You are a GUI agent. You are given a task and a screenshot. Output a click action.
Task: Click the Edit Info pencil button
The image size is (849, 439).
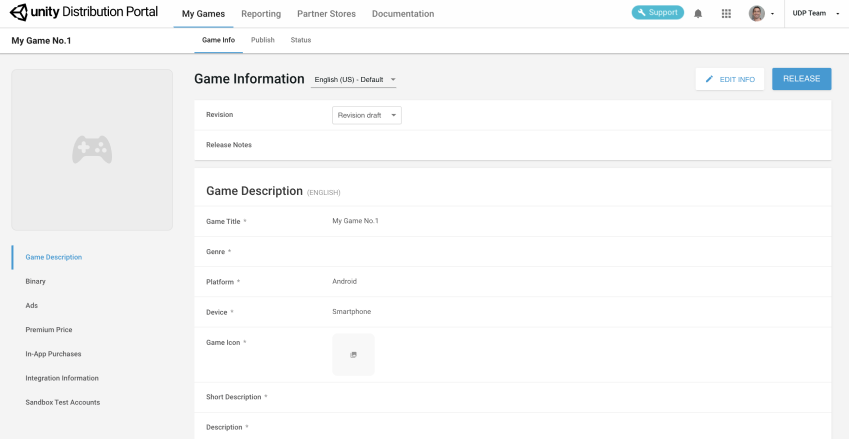pyautogui.click(x=730, y=79)
